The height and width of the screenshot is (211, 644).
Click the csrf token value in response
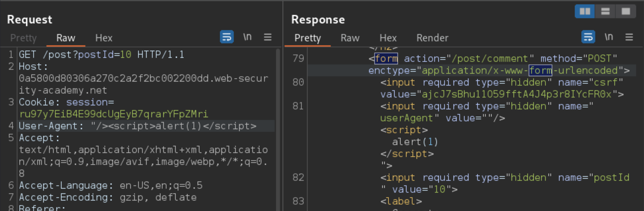click(516, 94)
